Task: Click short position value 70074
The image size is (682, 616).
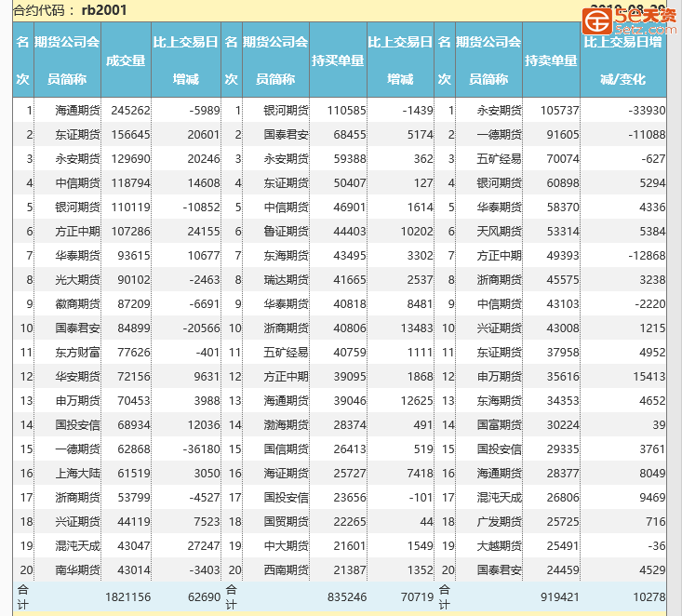Action: 563,159
